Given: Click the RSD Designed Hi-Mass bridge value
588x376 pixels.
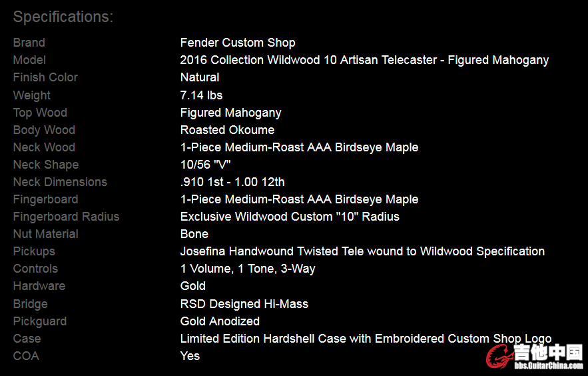Looking at the screenshot, I should click(x=244, y=304).
